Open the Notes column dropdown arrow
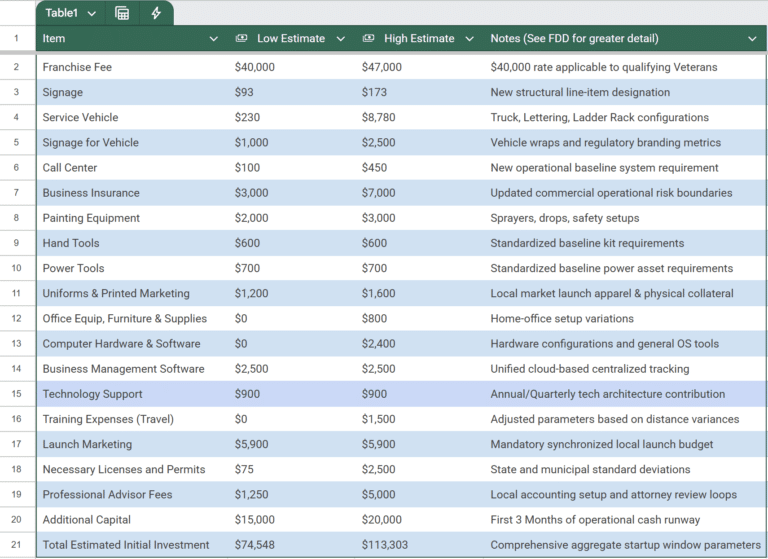The image size is (768, 559). coord(752,39)
